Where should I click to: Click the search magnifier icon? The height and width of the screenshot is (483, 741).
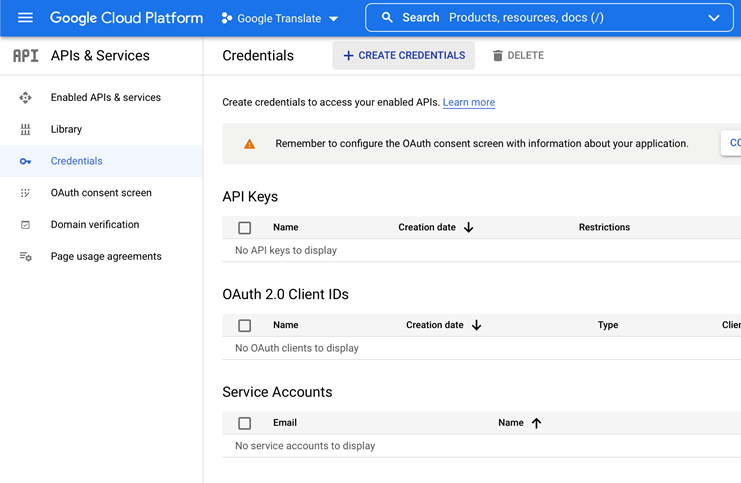387,17
